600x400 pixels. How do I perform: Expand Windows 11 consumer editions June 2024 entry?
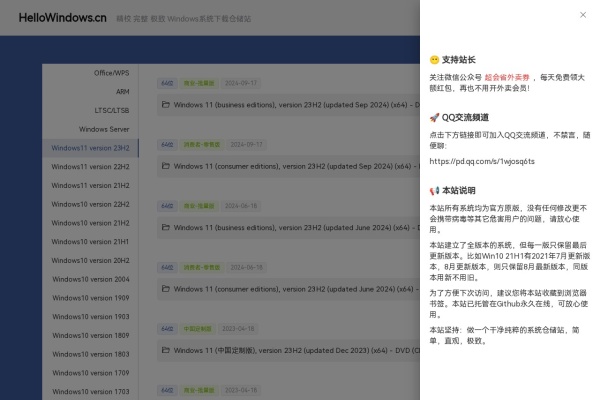290,289
